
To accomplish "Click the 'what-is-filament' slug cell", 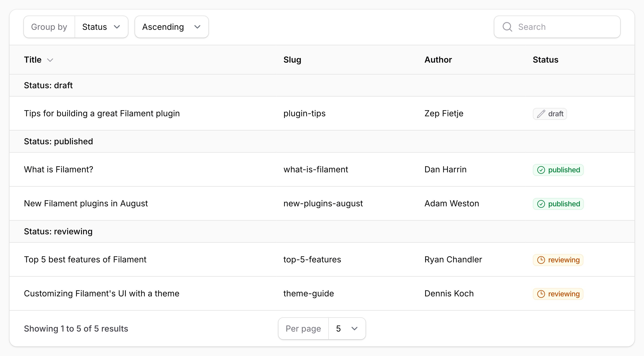I will [x=315, y=170].
